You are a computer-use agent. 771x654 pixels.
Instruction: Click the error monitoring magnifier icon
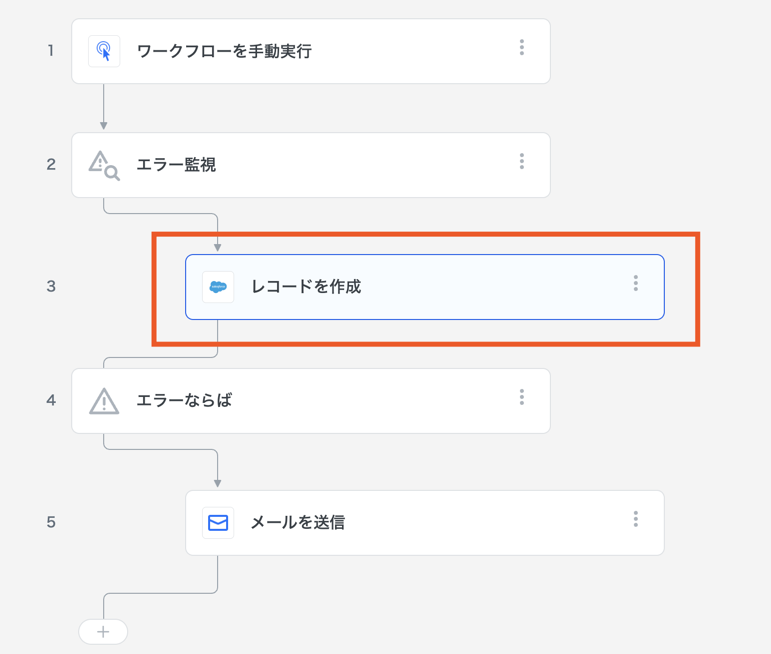[104, 165]
